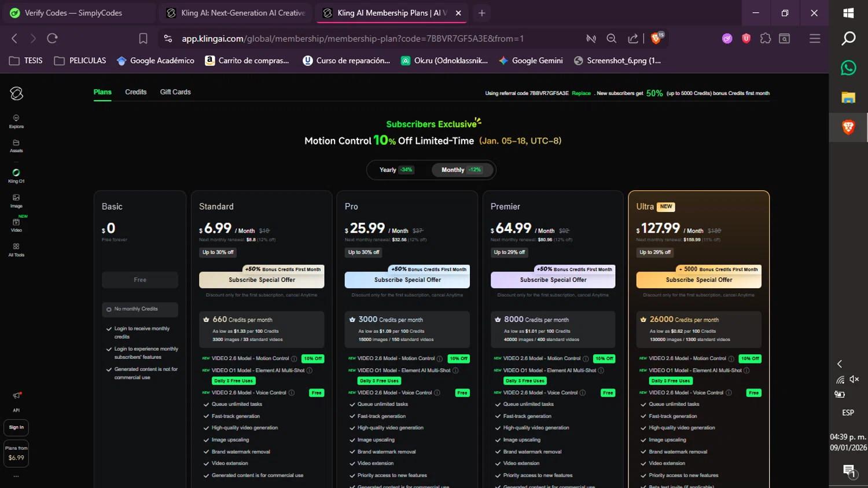Info icon beside Ultra Element AI Multi-Shot
868x488 pixels.
point(746,370)
